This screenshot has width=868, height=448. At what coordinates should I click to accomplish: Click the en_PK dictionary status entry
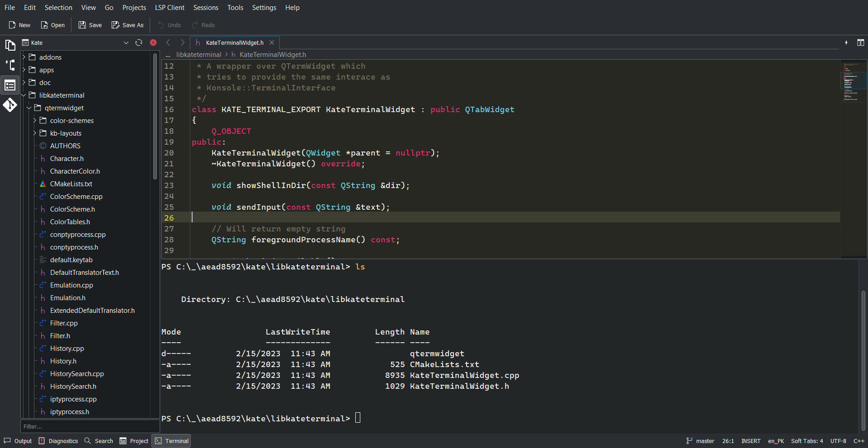pyautogui.click(x=776, y=441)
